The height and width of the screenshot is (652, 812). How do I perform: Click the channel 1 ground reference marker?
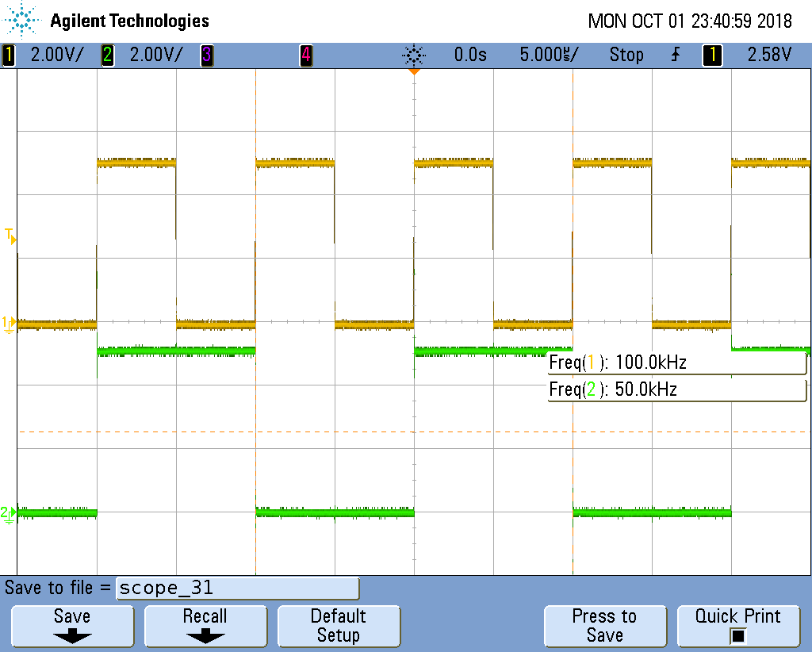tap(9, 324)
